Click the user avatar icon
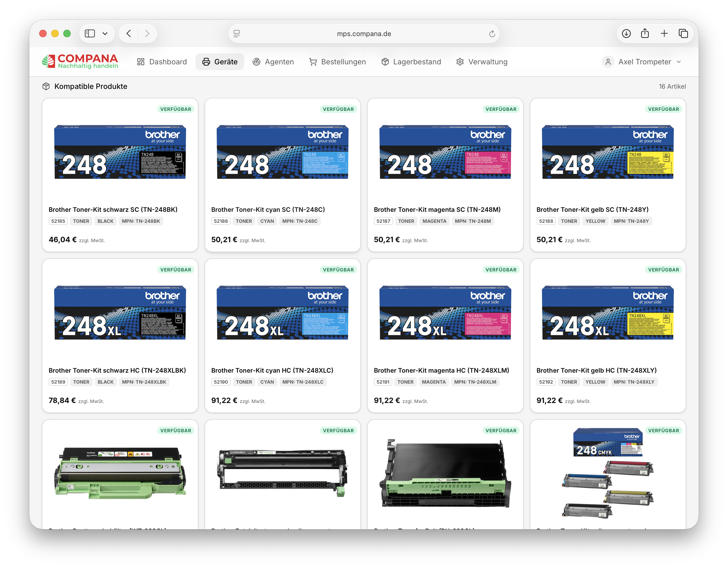Viewport: 728px width, 568px height. [x=608, y=62]
